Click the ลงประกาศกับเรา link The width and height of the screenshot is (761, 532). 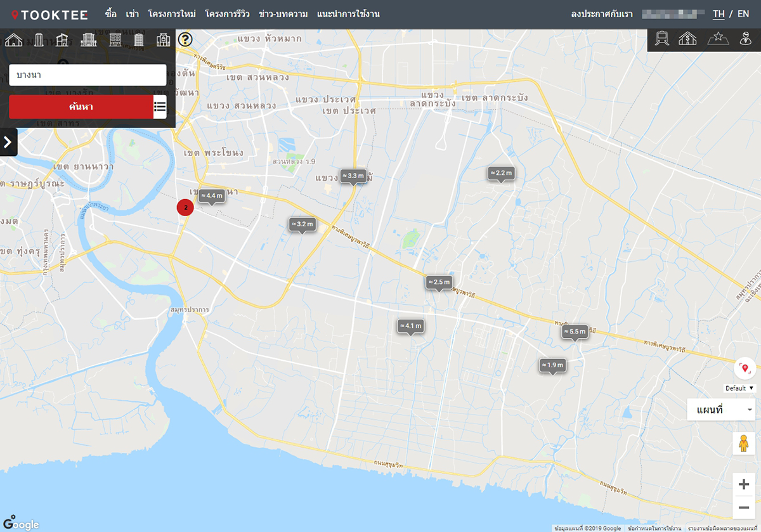(602, 14)
